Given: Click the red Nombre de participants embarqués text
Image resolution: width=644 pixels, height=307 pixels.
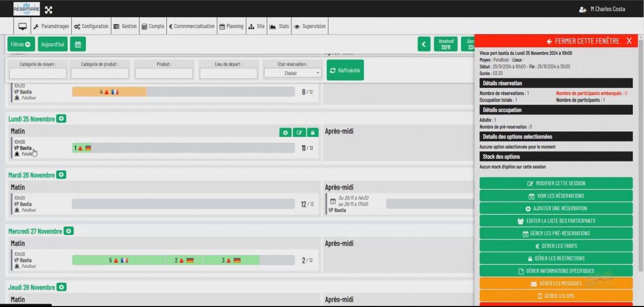Looking at the screenshot, I should [591, 93].
